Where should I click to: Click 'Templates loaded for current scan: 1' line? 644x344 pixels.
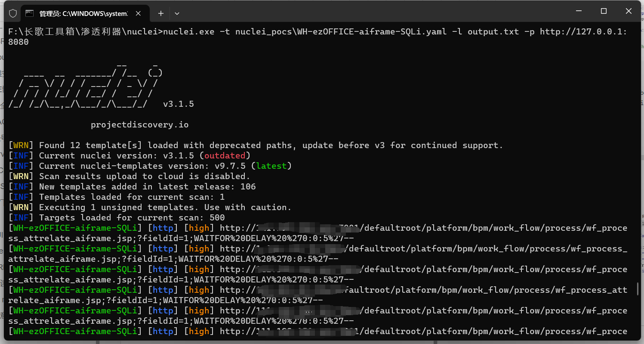pos(117,197)
